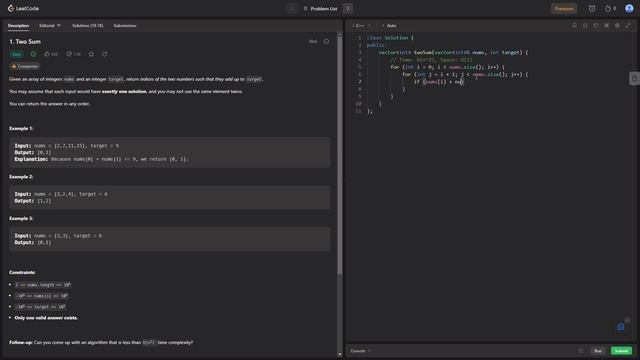Click the scroll-down arrow of description panel
Screen dimensions: 640x360
tap(340, 354)
